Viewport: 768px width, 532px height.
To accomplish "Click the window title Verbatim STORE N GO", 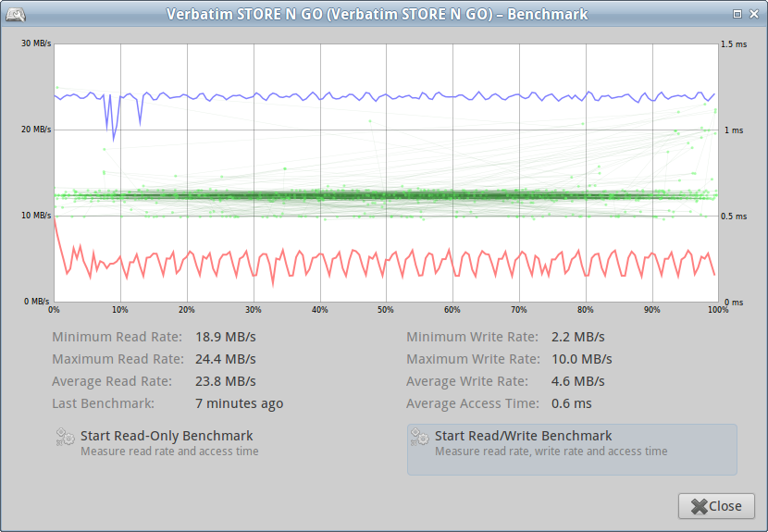I will click(x=378, y=14).
